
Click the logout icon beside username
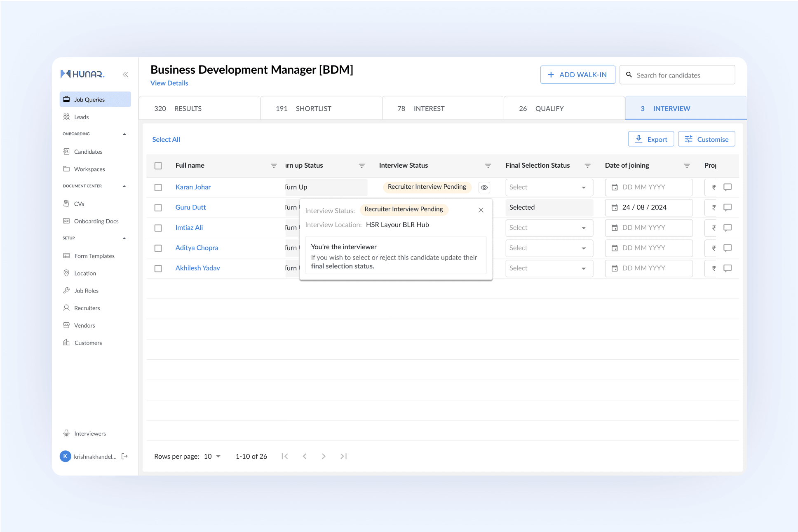(x=124, y=456)
